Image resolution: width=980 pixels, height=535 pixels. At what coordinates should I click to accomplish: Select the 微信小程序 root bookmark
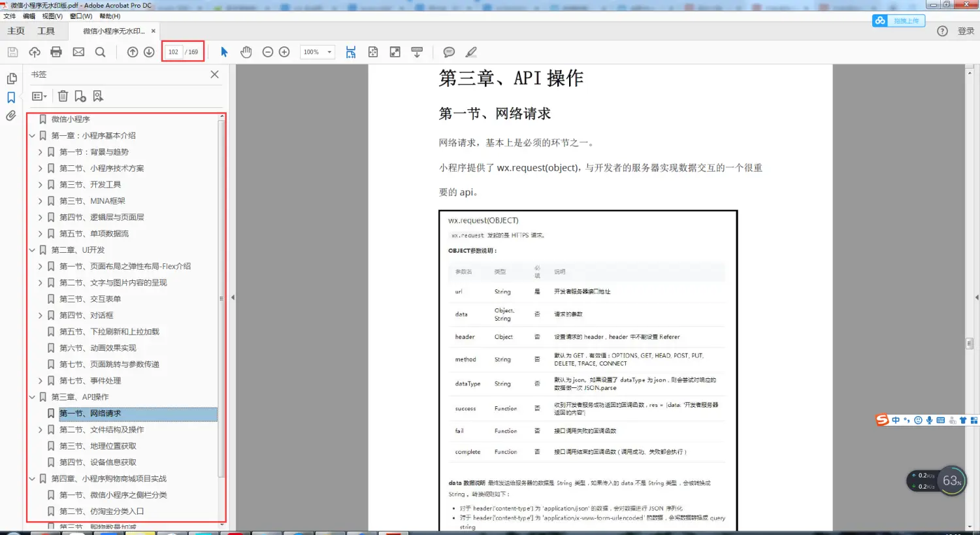[71, 120]
